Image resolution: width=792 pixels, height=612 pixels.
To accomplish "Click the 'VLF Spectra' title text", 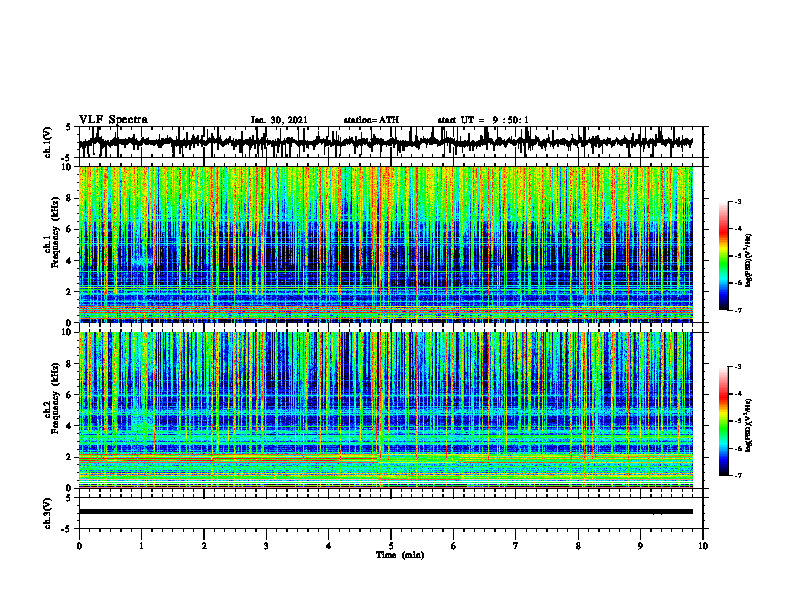I will [x=113, y=120].
